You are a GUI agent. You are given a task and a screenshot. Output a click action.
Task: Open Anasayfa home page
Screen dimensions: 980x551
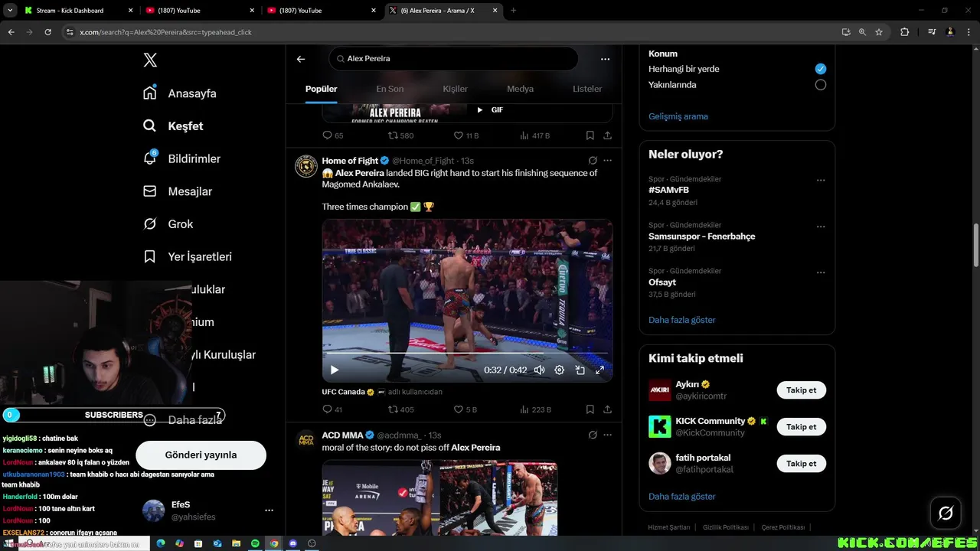(x=180, y=93)
